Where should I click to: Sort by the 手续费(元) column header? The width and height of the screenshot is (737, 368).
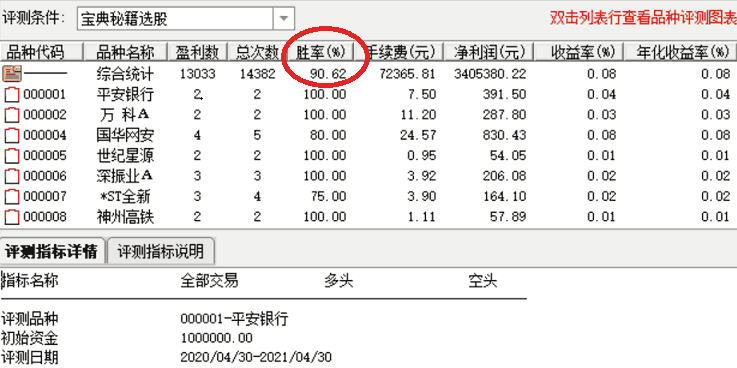[x=399, y=52]
